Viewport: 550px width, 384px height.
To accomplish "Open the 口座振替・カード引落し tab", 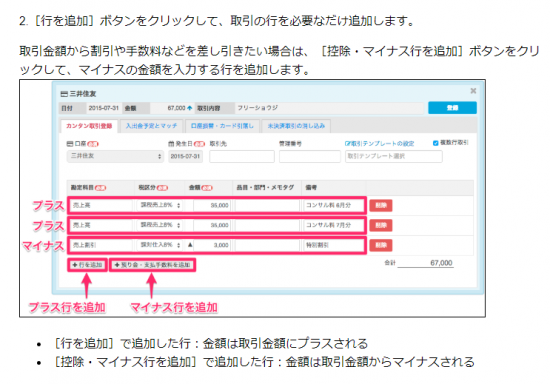I will (222, 126).
